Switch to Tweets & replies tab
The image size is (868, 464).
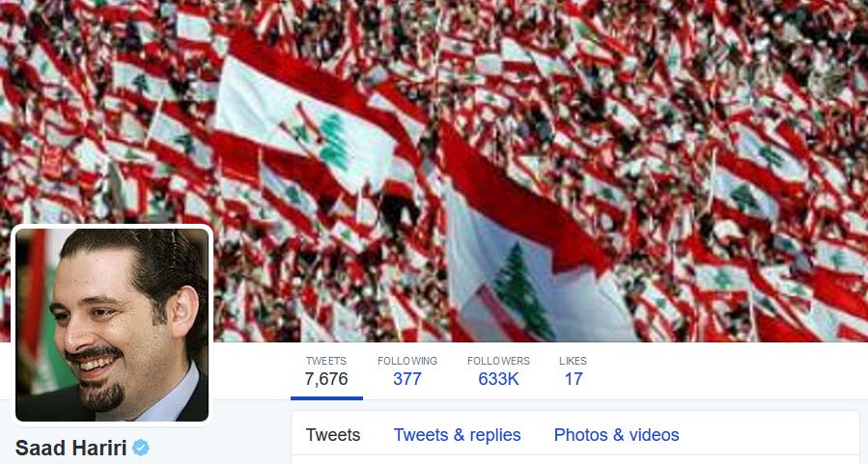[x=458, y=435]
